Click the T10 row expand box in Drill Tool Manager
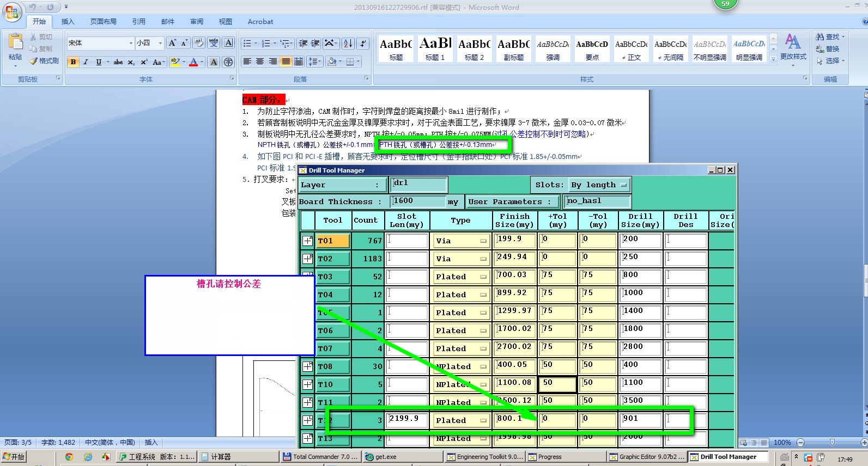Screen dimensions: 868x466 tap(308, 384)
